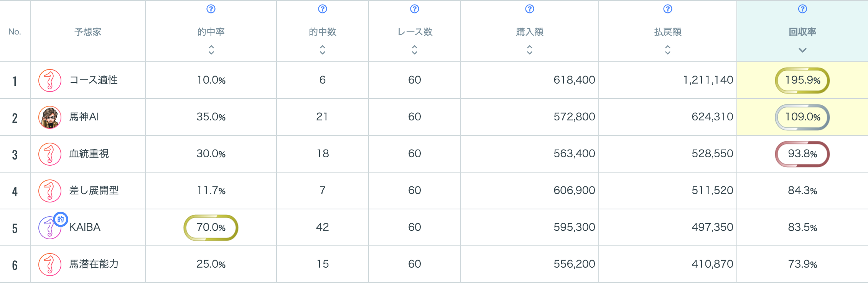This screenshot has height=283, width=868.
Task: Click the help icon above 購入額
Action: [530, 9]
